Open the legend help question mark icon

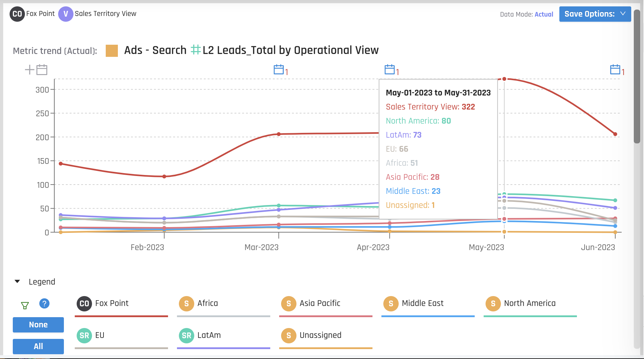(x=44, y=303)
